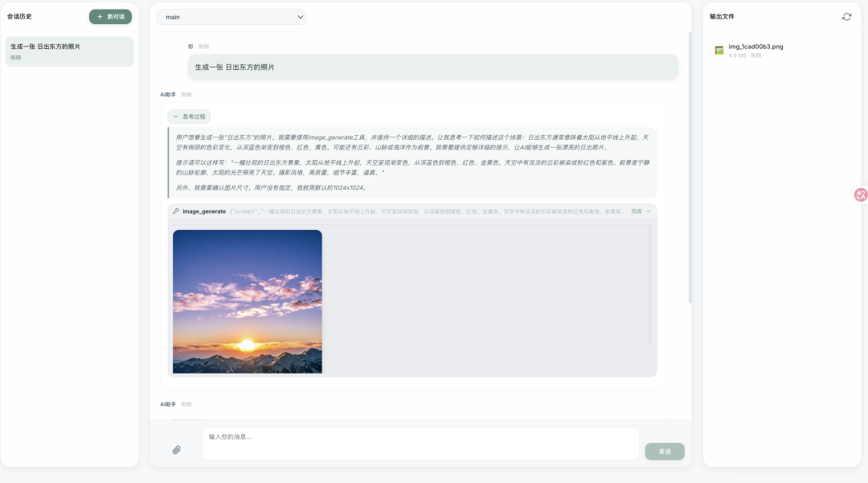Collapse the image_generate result via 完成 chevron
The width and height of the screenshot is (868, 483).
649,211
